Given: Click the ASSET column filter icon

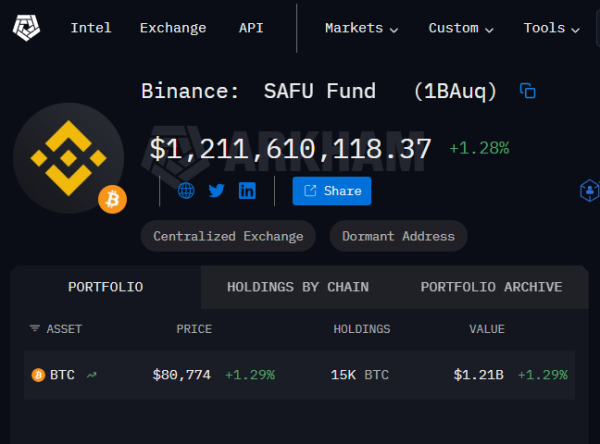Looking at the screenshot, I should point(35,328).
